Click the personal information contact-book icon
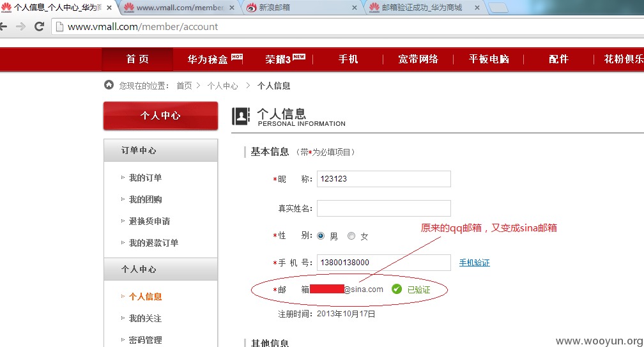 click(x=241, y=116)
